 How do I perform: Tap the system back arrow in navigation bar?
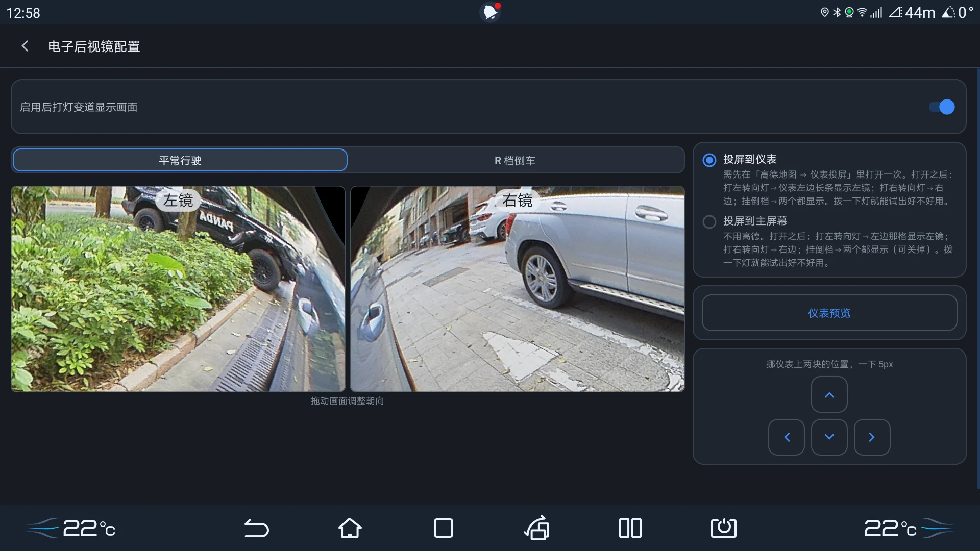256,528
